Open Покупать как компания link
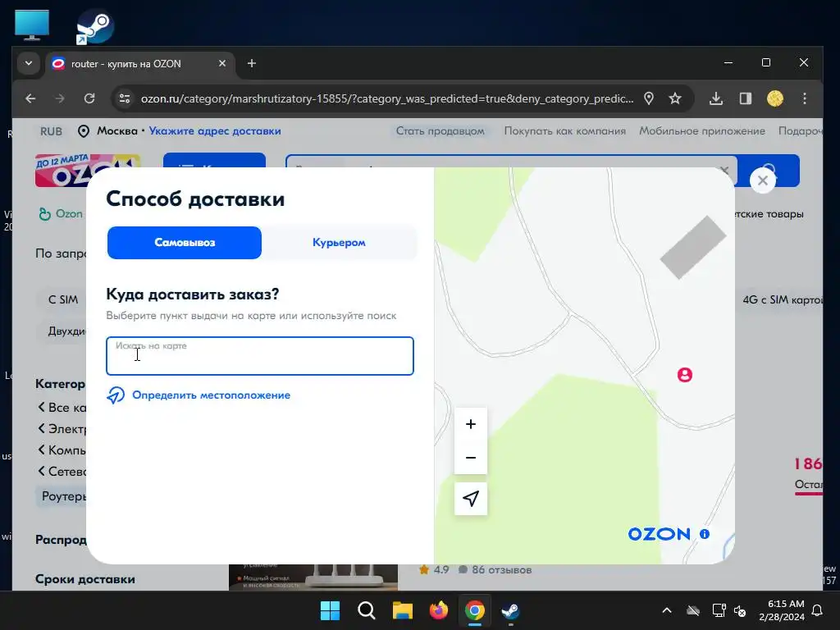Screen dimensions: 840x630 click(x=564, y=131)
